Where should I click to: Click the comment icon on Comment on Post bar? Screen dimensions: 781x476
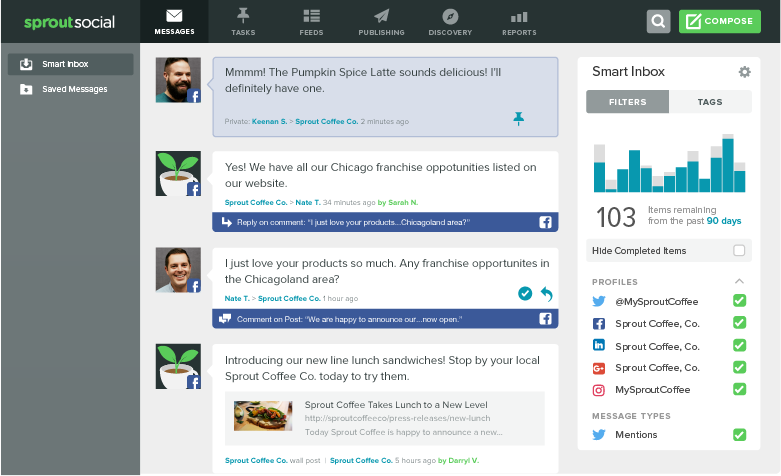coord(225,319)
